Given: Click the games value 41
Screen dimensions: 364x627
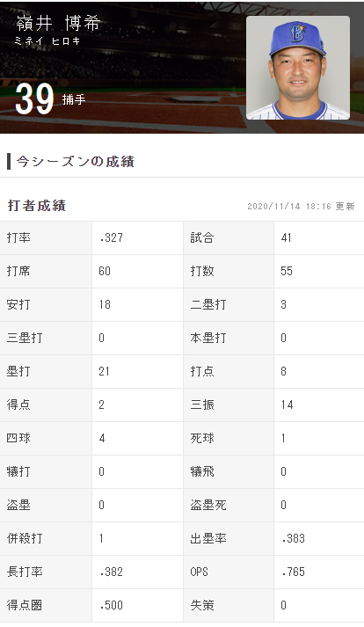Looking at the screenshot, I should [x=287, y=238].
